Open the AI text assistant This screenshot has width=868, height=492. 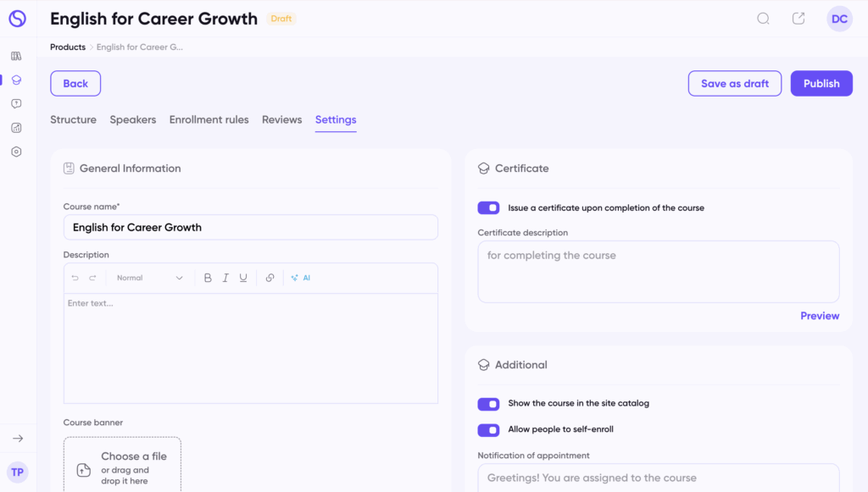click(x=301, y=278)
